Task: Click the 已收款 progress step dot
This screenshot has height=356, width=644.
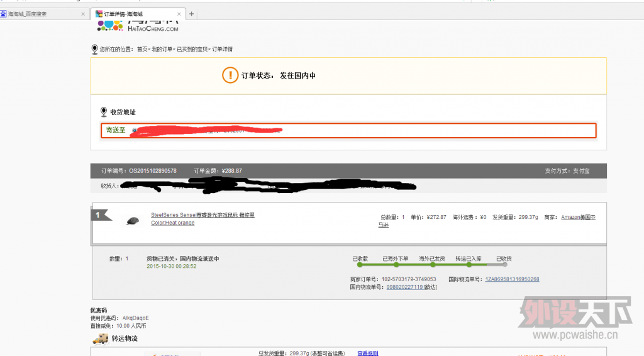Action: (x=360, y=265)
